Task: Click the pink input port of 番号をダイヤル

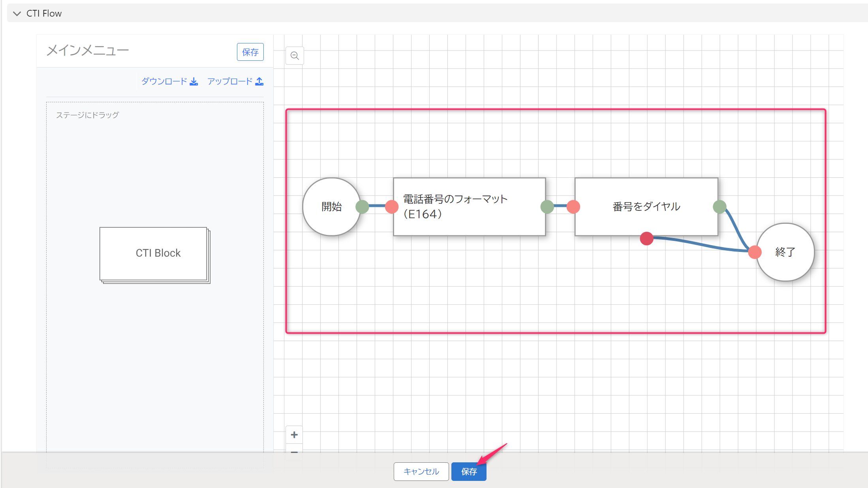Action: 573,206
